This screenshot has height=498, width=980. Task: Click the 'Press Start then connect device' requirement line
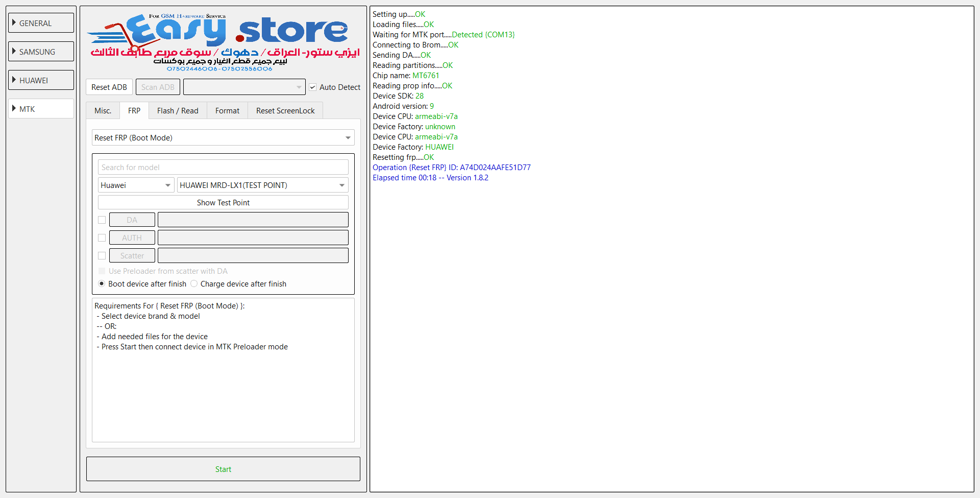pyautogui.click(x=192, y=347)
